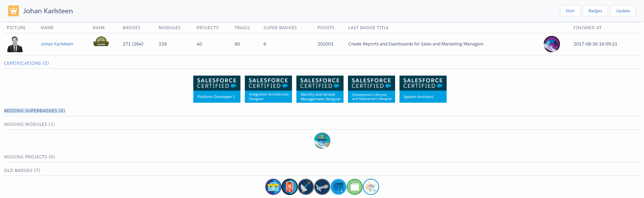
Task: Expand the Missing Projects (0) section
Action: point(30,157)
